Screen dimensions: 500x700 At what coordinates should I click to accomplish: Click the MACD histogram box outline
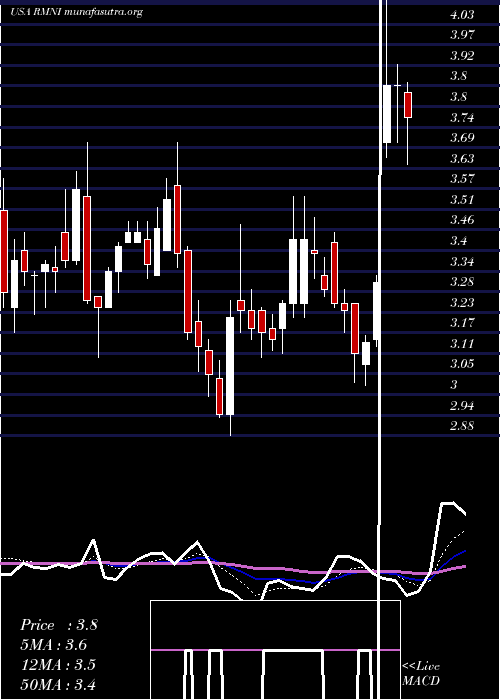(275, 650)
